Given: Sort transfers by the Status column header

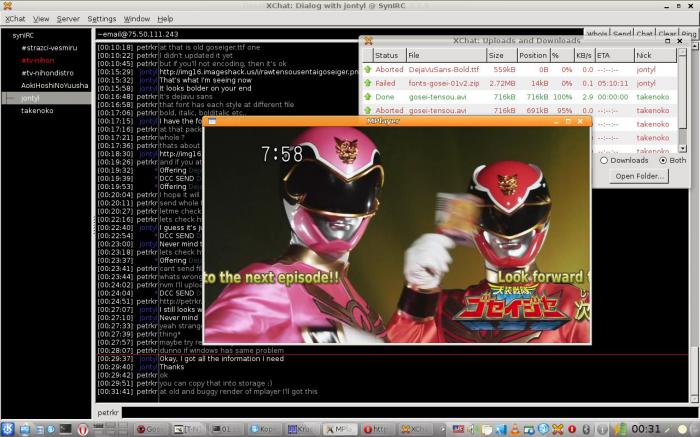Looking at the screenshot, I should 389,55.
